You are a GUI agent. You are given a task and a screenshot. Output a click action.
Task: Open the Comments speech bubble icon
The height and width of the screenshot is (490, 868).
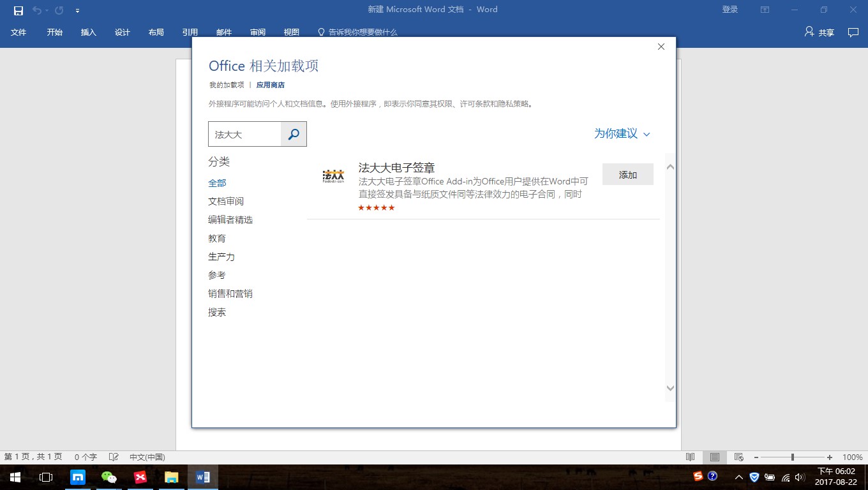[853, 32]
